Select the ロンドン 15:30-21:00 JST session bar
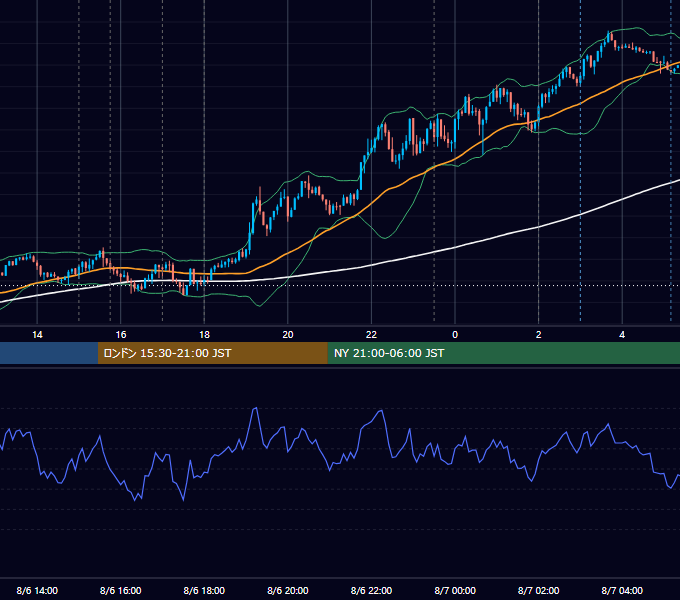 click(212, 353)
